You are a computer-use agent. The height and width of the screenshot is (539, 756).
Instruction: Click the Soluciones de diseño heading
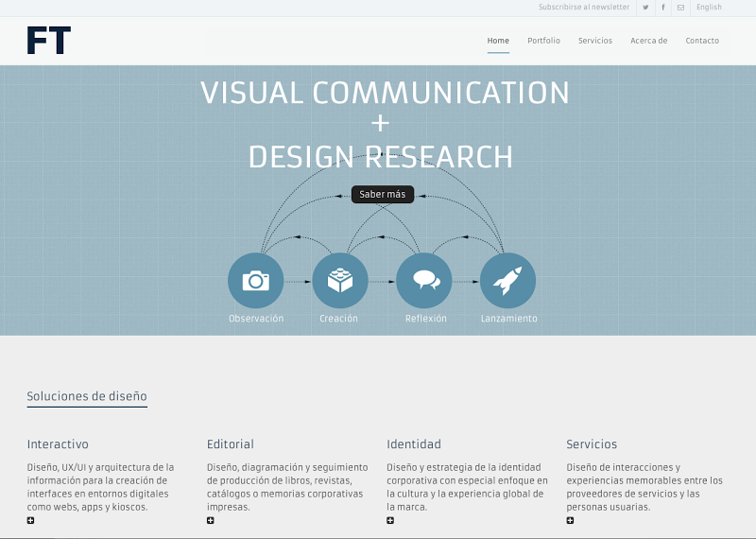tap(87, 396)
